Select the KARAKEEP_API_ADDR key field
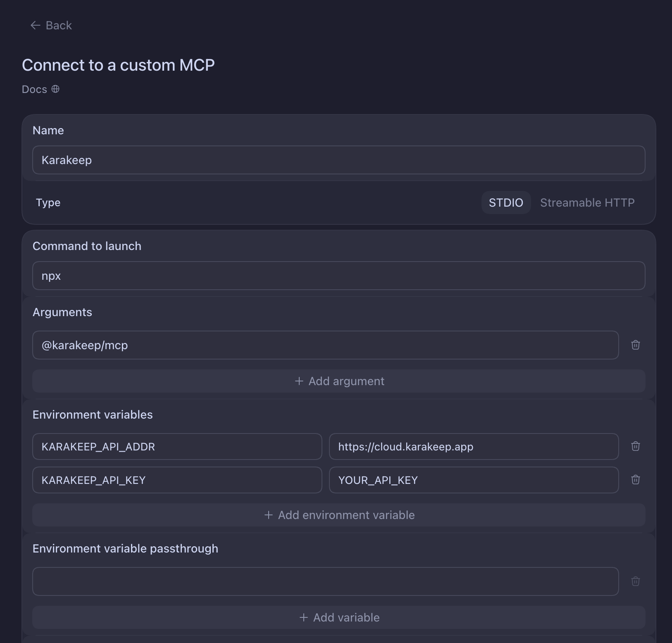This screenshot has width=672, height=643. coord(177,446)
